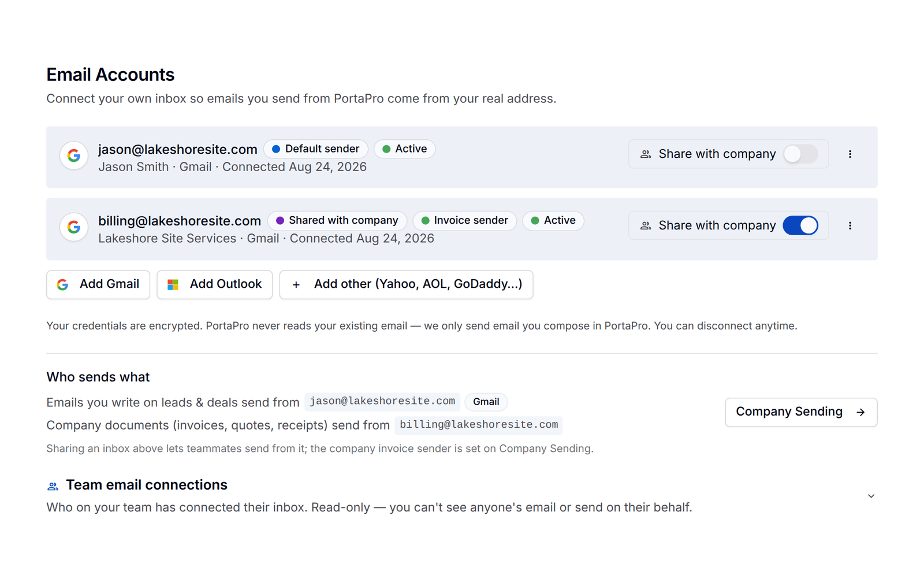Open the three-dot menu for billing@lakeshoresite.com
Image resolution: width=924 pixels, height=578 pixels.
[850, 226]
